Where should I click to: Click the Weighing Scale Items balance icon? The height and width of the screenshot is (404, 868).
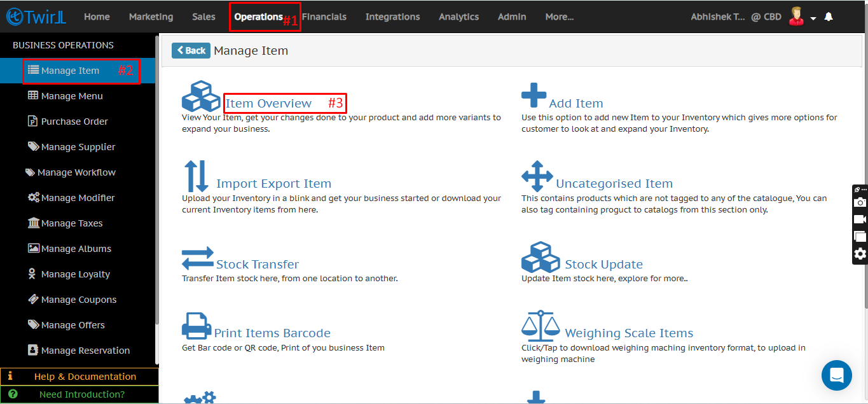click(541, 326)
